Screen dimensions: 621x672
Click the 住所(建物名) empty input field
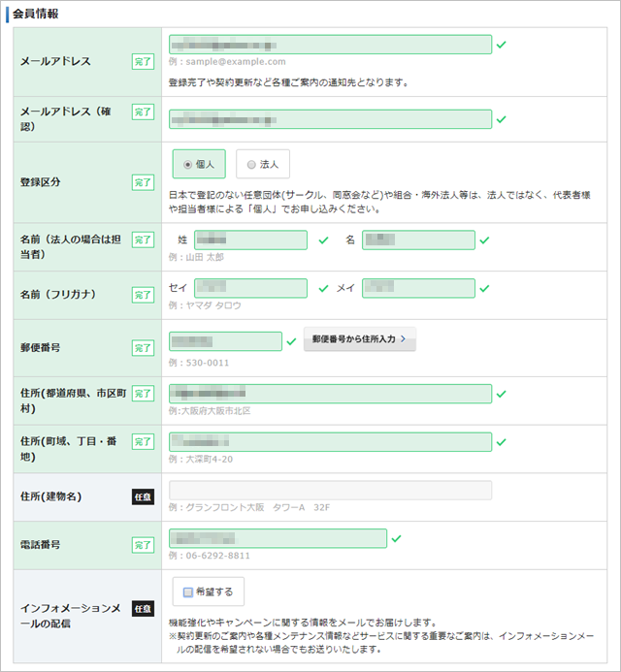tap(330, 490)
